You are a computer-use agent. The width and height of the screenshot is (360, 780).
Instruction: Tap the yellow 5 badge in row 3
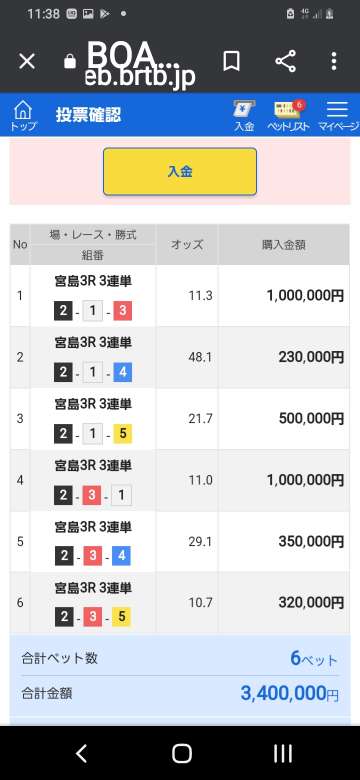(x=122, y=434)
